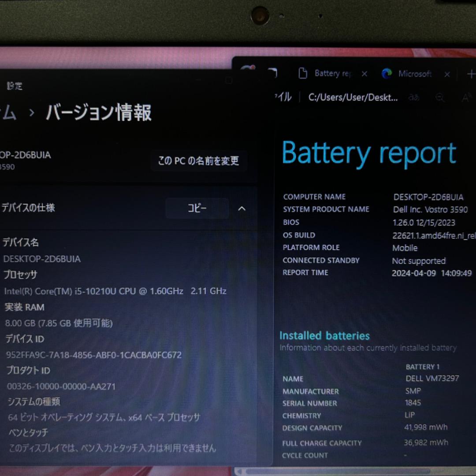Select DESKTOP-2D6BUIA under デバイス名 in Settings

(x=42, y=259)
